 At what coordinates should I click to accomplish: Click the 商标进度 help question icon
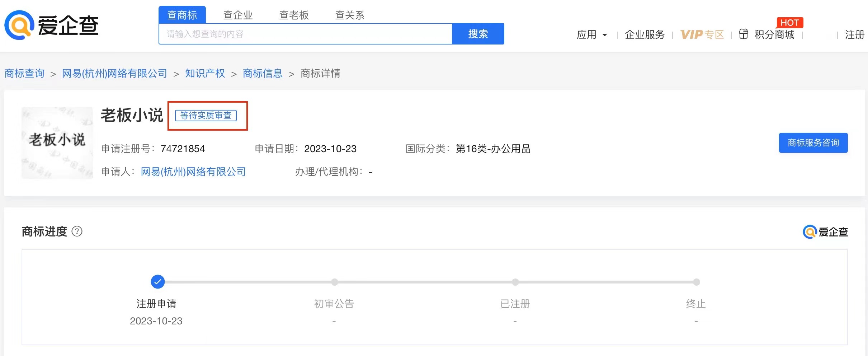point(77,231)
